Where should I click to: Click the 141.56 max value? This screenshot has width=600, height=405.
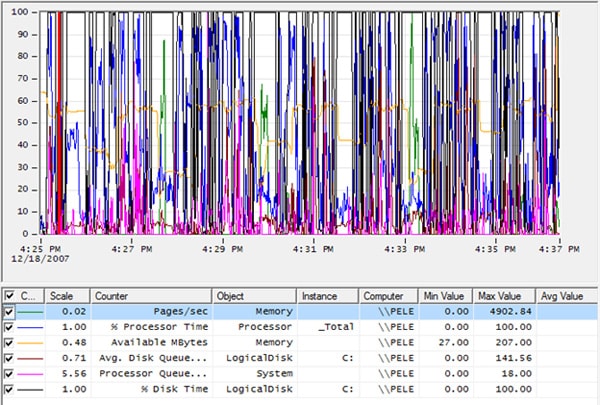click(x=514, y=358)
